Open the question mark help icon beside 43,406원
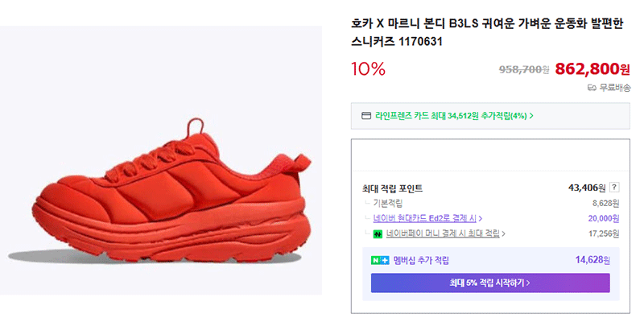Image resolution: width=644 pixels, height=318 pixels. point(614,188)
